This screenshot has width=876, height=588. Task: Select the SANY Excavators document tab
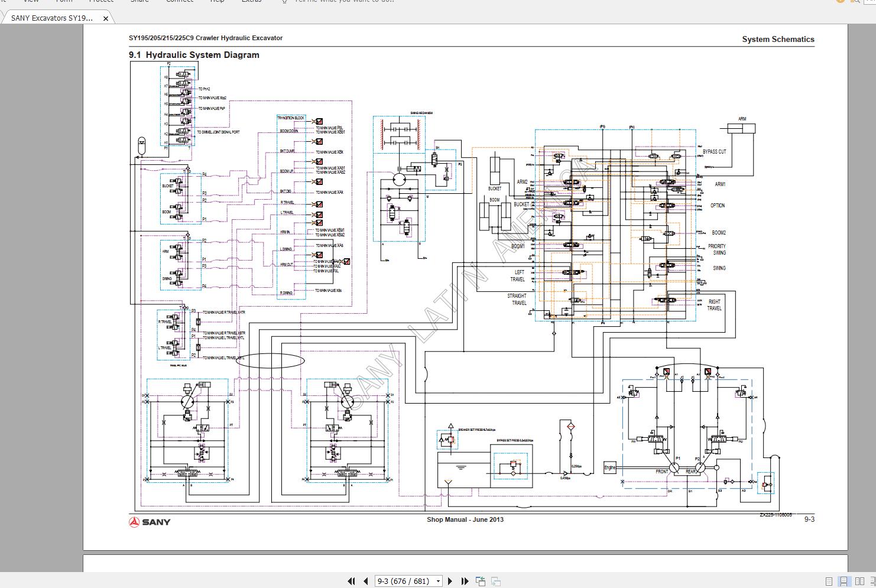52,18
